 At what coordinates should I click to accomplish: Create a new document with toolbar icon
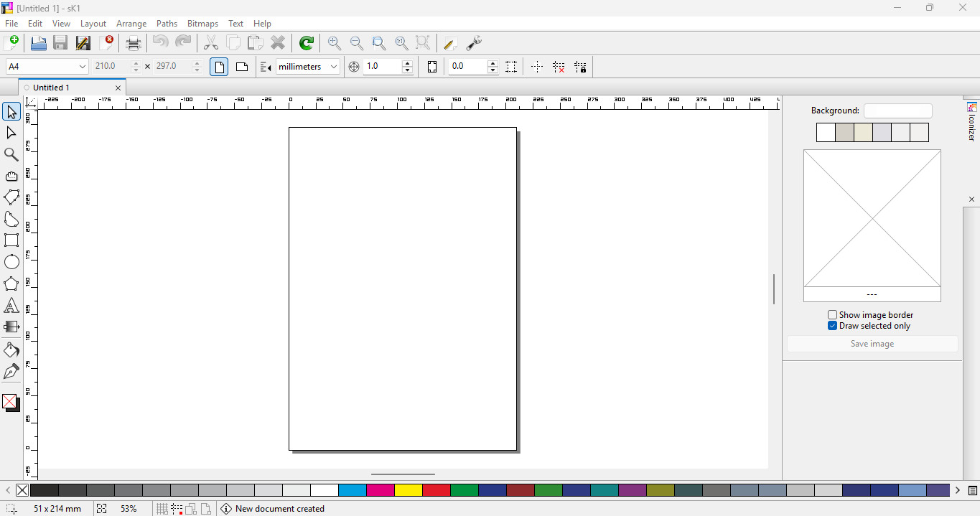click(11, 43)
